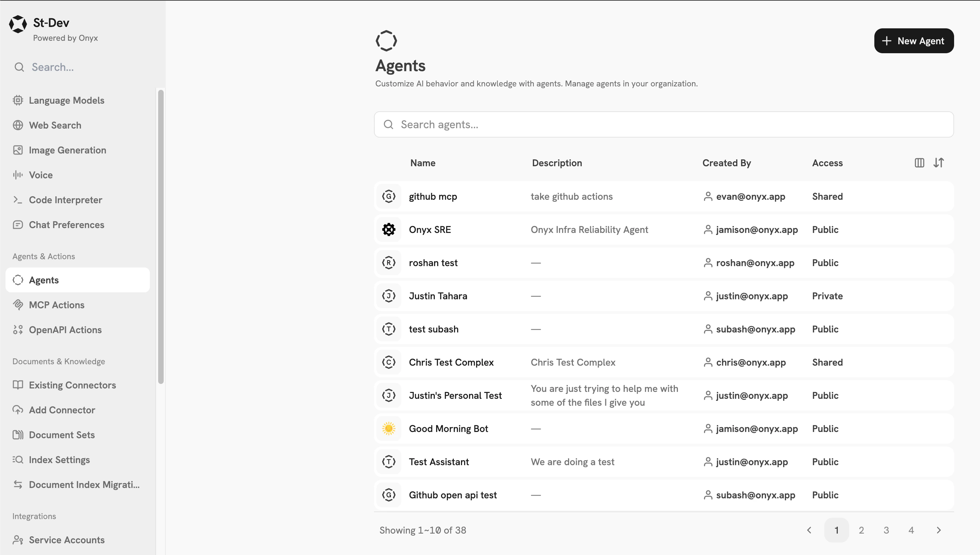980x555 pixels.
Task: Switch to the Agents section
Action: 44,280
